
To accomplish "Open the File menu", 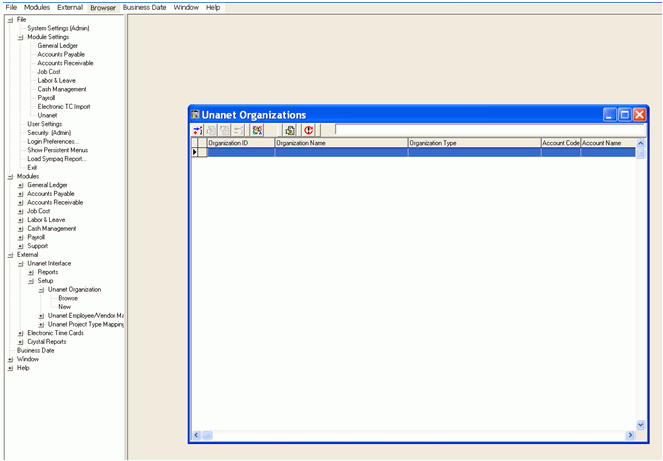I will (x=11, y=7).
